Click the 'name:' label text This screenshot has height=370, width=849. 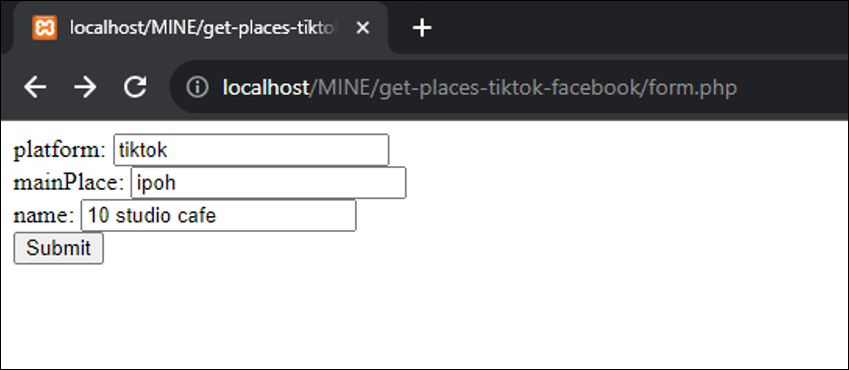click(44, 216)
